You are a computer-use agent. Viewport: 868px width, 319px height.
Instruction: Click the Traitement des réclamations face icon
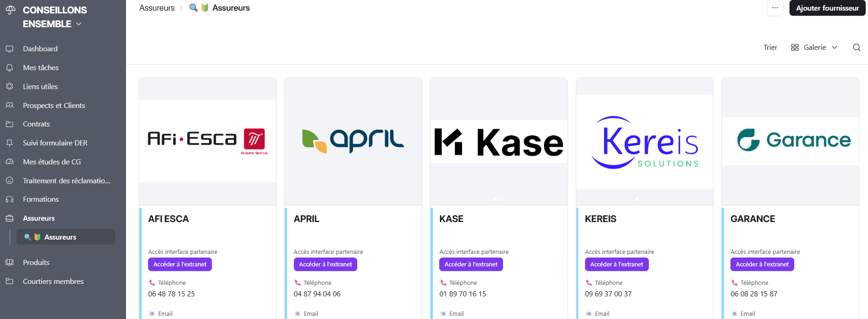10,181
